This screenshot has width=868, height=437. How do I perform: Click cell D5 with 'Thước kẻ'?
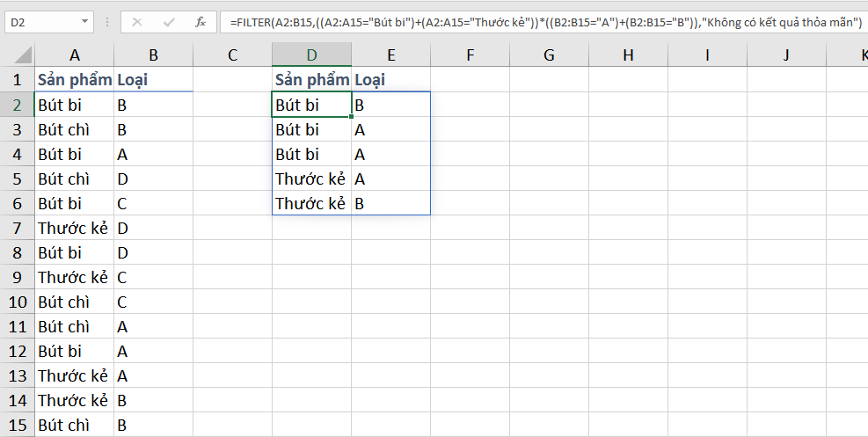pos(311,179)
